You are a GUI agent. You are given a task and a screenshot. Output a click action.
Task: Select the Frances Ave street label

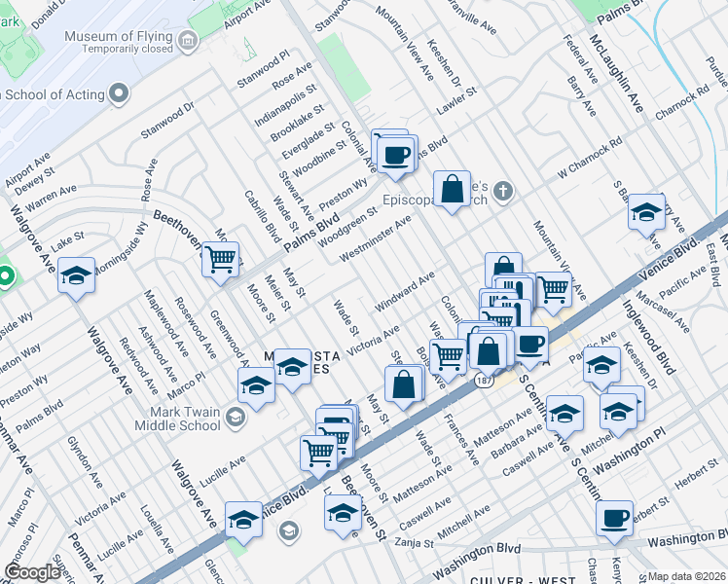(x=460, y=439)
